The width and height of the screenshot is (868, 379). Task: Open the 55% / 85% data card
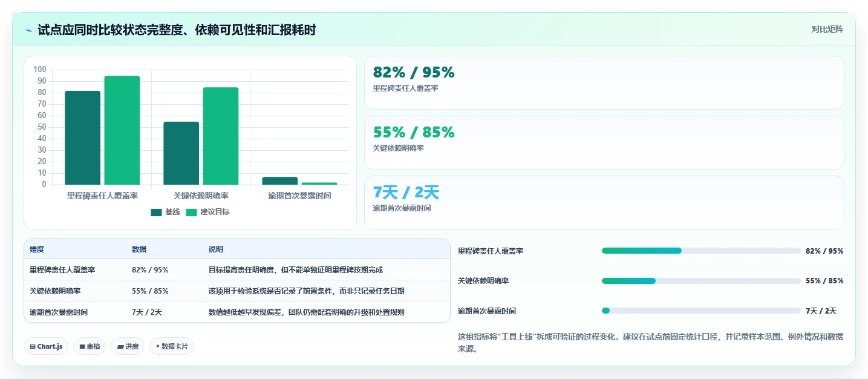(x=604, y=142)
